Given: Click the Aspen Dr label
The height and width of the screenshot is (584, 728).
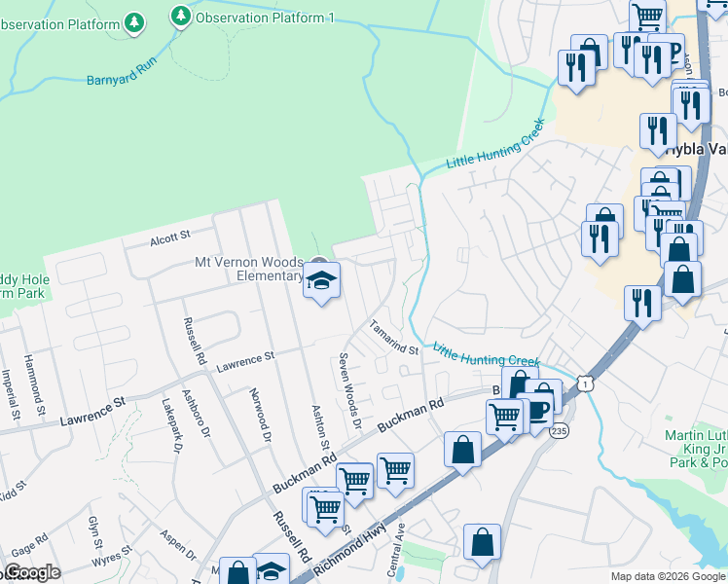Looking at the screenshot, I should click(x=178, y=544).
